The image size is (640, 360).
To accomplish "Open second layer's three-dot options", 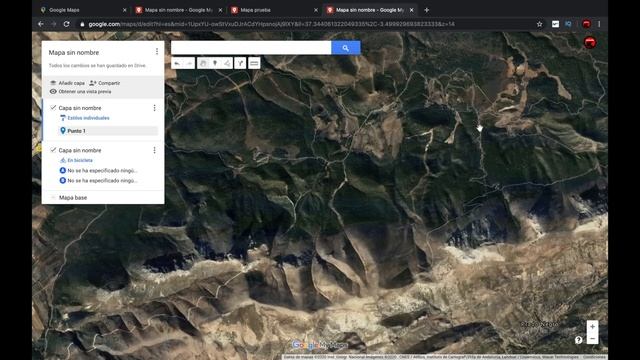I will coord(154,150).
